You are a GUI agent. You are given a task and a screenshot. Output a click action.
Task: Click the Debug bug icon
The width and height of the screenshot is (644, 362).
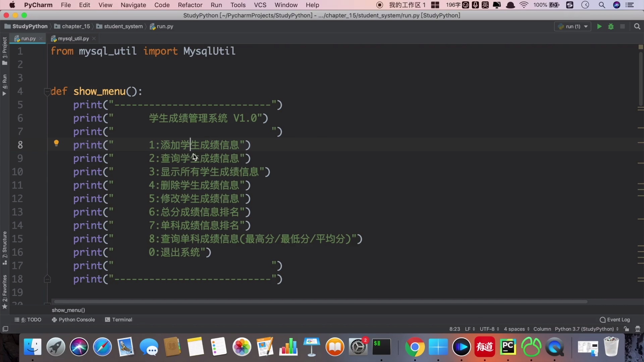pyautogui.click(x=611, y=26)
